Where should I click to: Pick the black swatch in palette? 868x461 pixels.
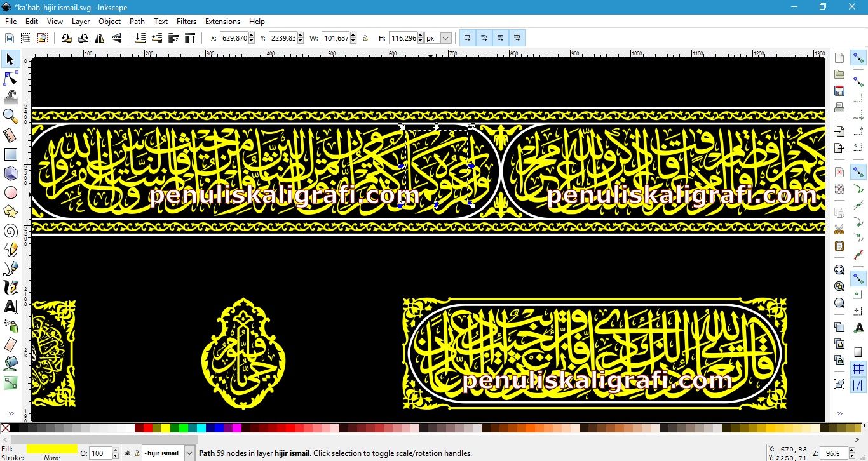point(15,428)
